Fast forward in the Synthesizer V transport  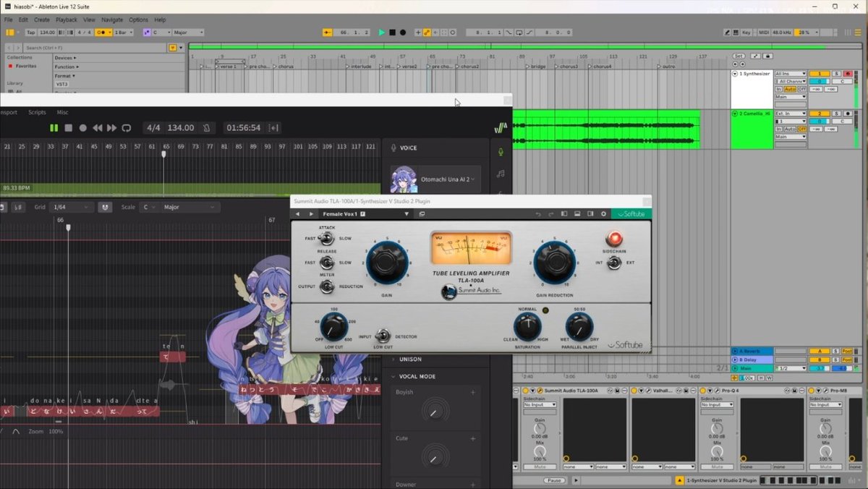coord(111,128)
